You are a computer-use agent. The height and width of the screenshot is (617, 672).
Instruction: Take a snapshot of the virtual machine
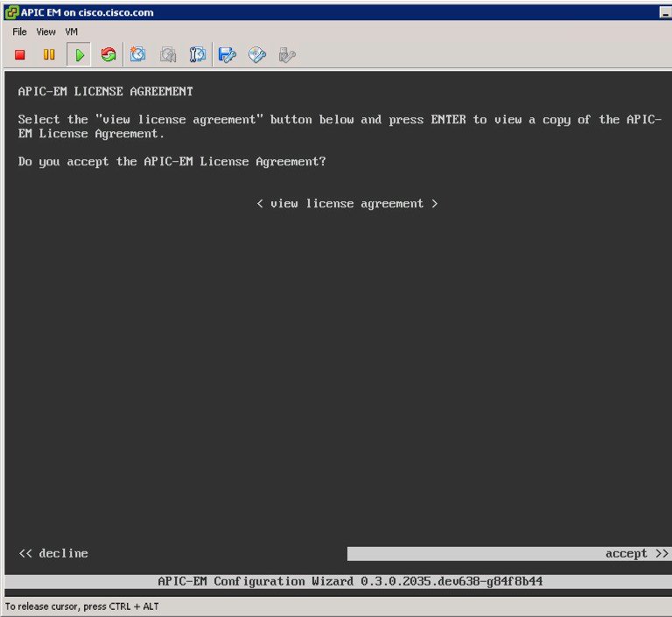coord(138,54)
